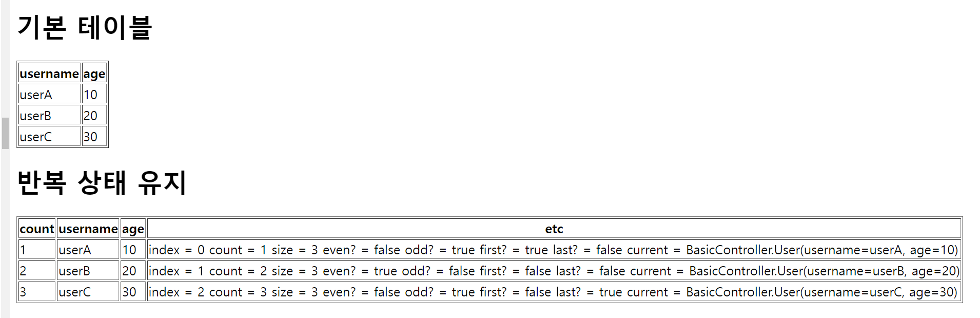Click the userA cell in the basic table

pyautogui.click(x=49, y=95)
